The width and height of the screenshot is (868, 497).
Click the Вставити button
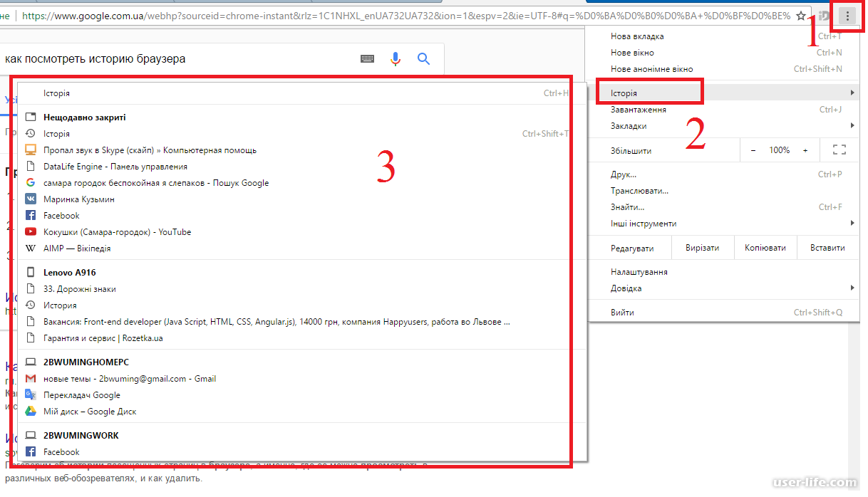(827, 248)
